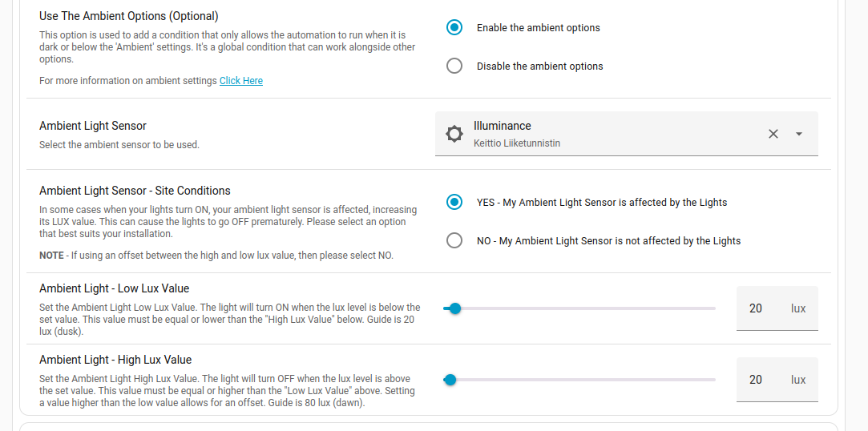Open the Click Here ambient settings link
Screen dimensions: 868x431
pyautogui.click(x=240, y=81)
